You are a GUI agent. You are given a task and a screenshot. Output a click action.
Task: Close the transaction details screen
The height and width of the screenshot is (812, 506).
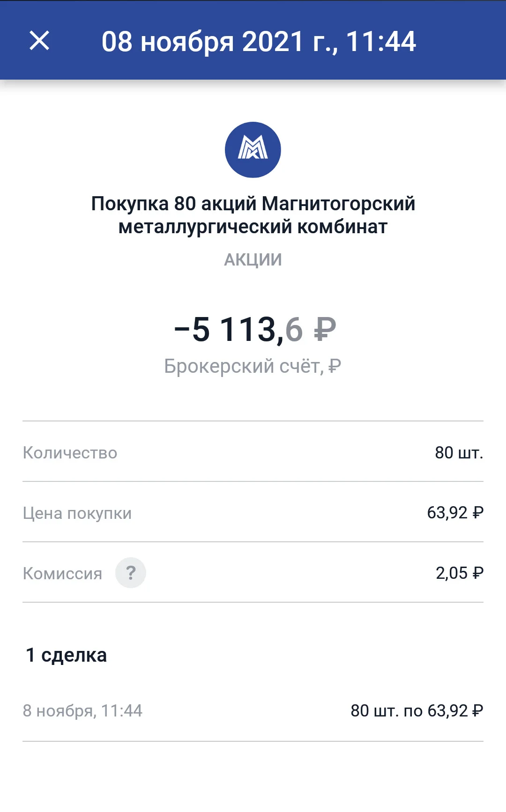(x=39, y=40)
